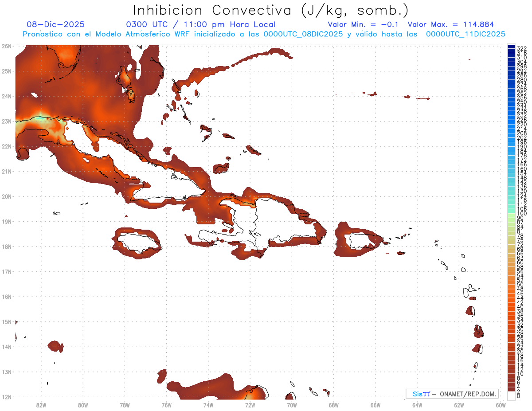This screenshot has height=411, width=532.
Task: Click the 66W longitude axis label
Action: (x=375, y=405)
